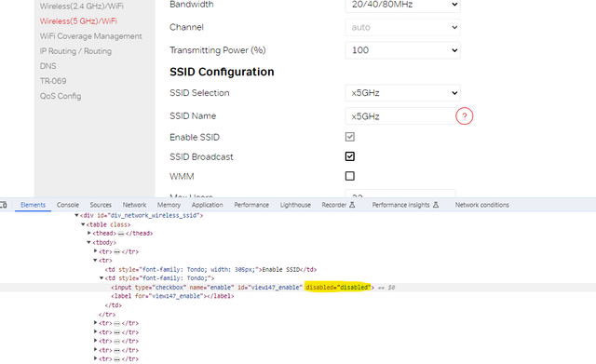Enable the WMM checkbox

(x=350, y=176)
